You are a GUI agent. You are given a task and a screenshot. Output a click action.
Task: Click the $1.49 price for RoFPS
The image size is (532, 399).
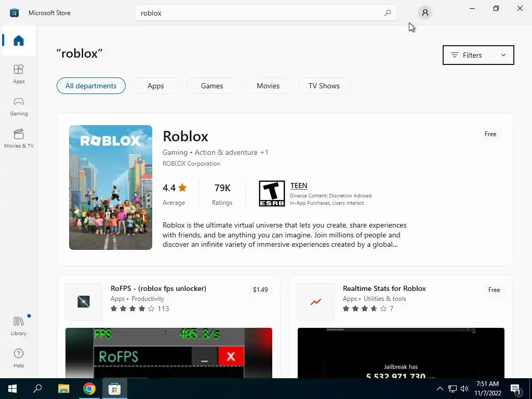pos(260,290)
